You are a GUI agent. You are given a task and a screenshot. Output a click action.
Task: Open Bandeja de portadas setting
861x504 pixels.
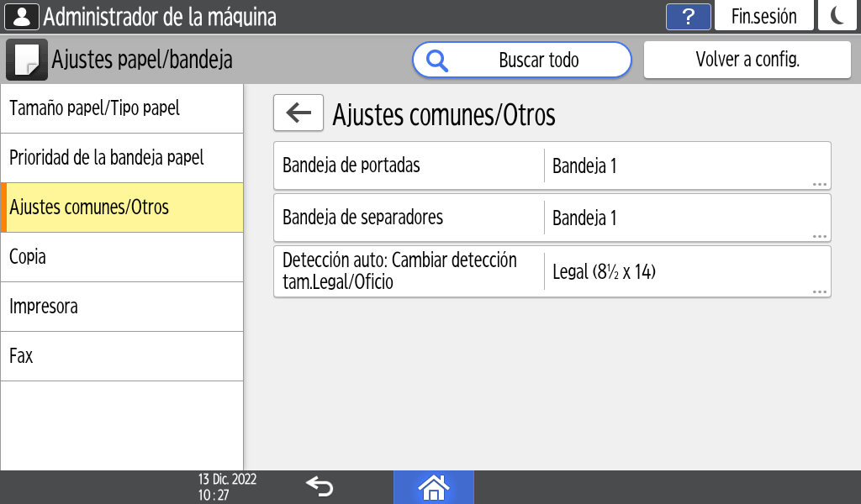pos(552,166)
